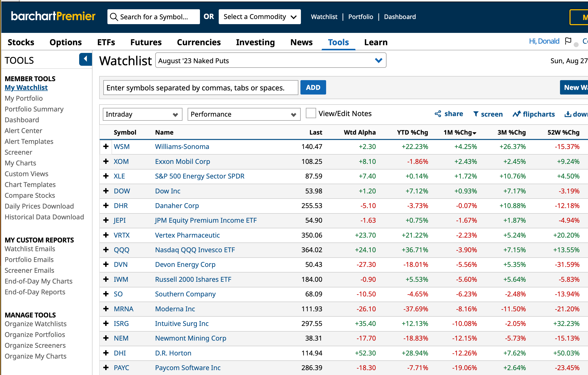Expand the PAYC row plus icon
Viewport: 588px width, 375px height.
coord(106,368)
